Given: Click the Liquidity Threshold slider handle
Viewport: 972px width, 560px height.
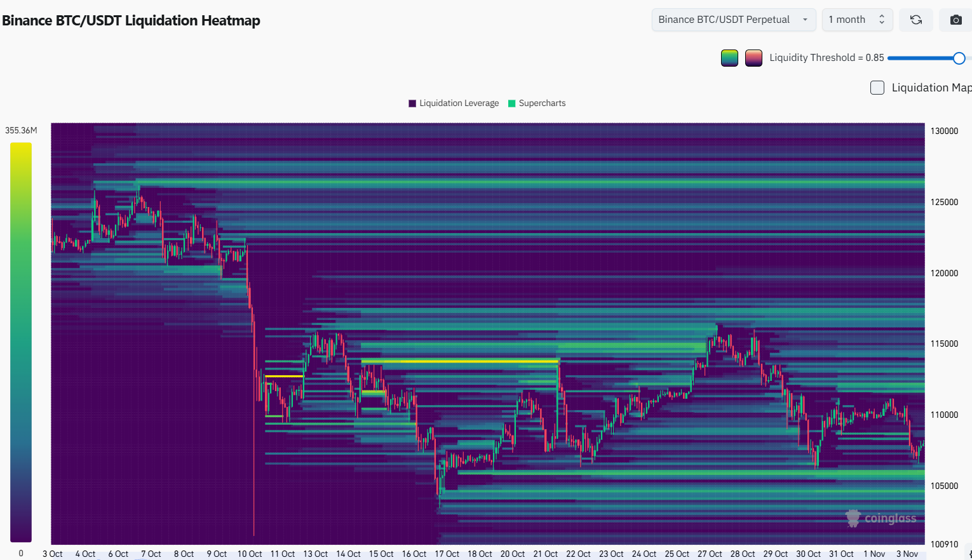Looking at the screenshot, I should (959, 58).
